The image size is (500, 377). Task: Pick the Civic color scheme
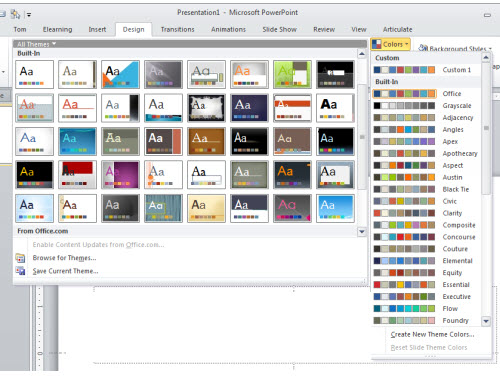pos(426,201)
